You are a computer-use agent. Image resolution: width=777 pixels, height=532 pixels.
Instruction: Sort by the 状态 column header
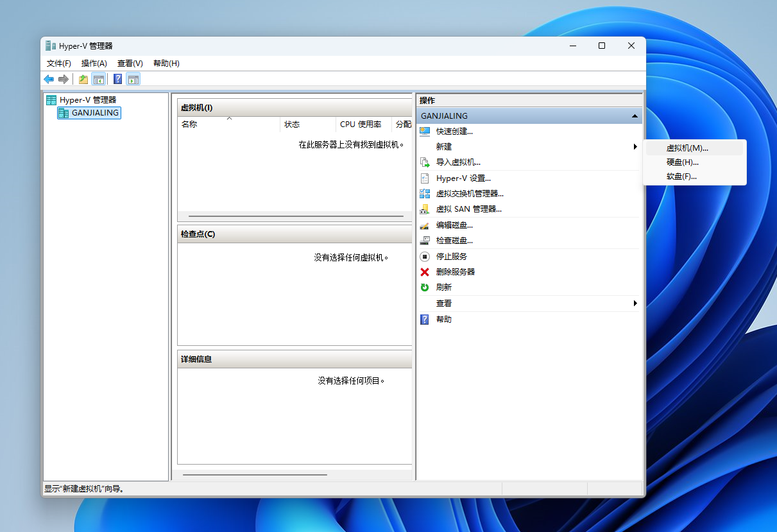pos(308,124)
